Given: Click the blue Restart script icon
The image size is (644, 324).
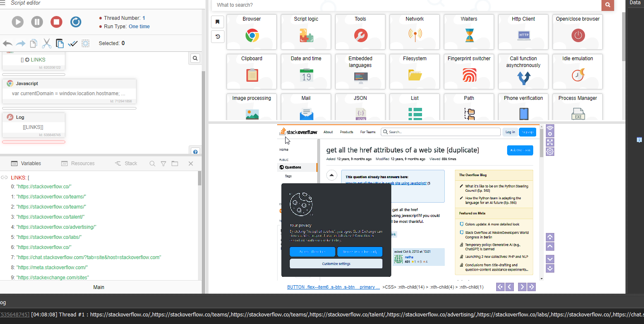Looking at the screenshot, I should click(76, 22).
